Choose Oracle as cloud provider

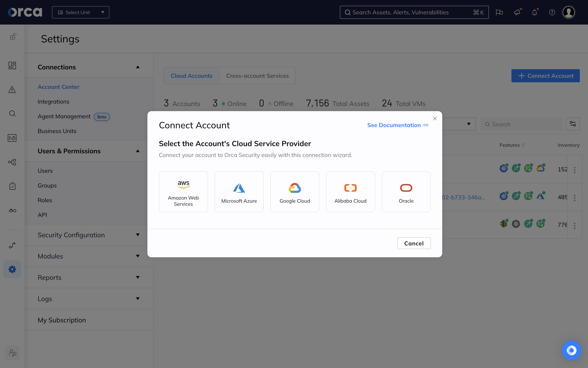tap(406, 192)
